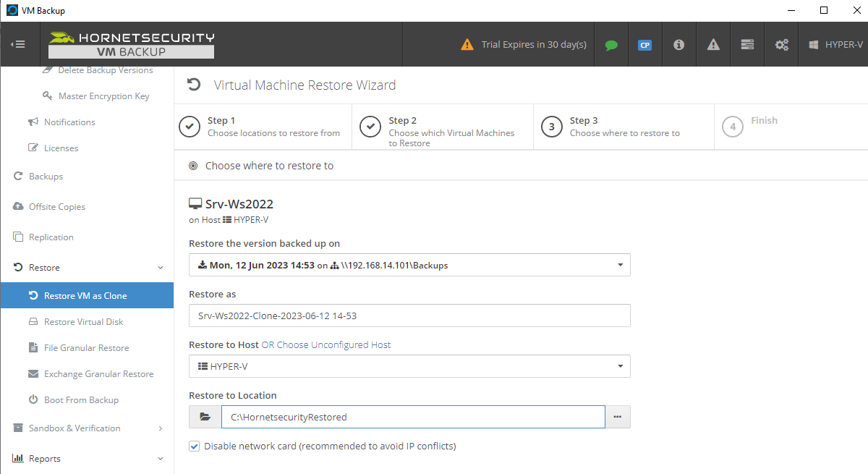Open the green chat bubble icon
Screen dimensions: 868x474
[611, 45]
